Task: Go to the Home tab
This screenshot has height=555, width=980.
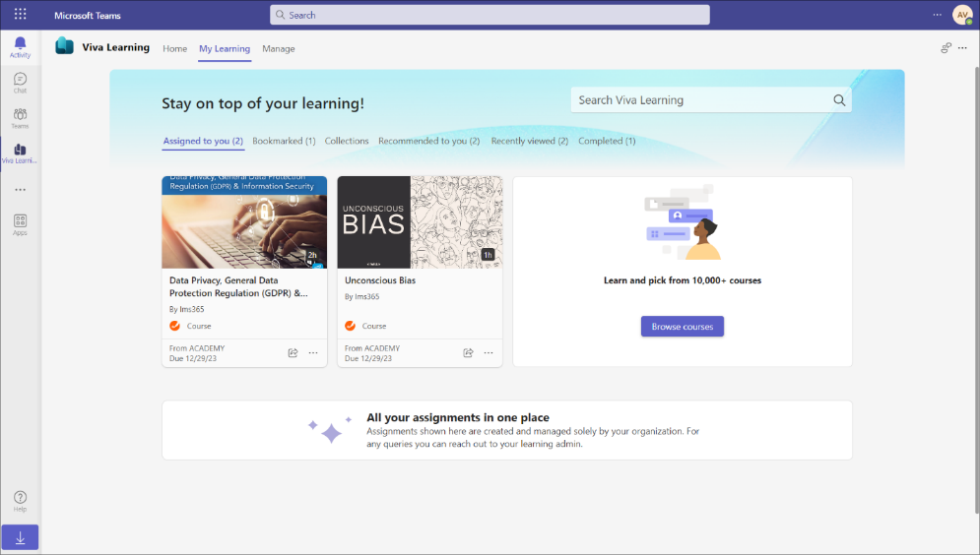Action: (x=175, y=48)
